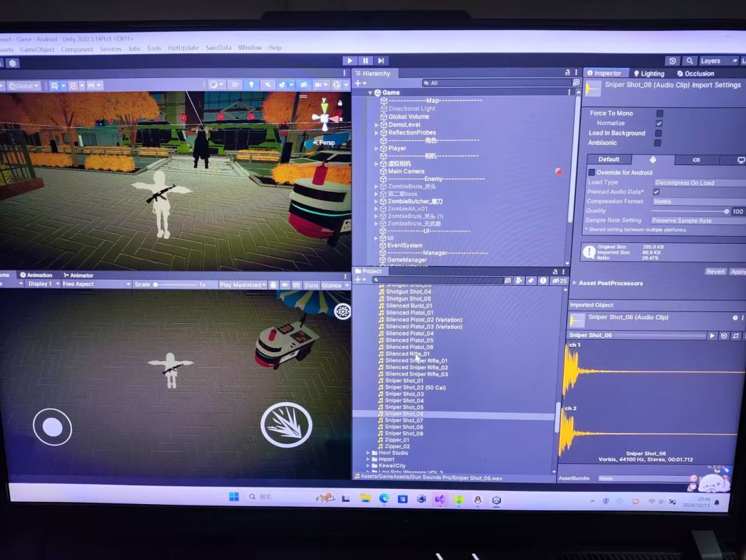Expand the ReflectionProbes object
The image size is (746, 560).
click(376, 133)
